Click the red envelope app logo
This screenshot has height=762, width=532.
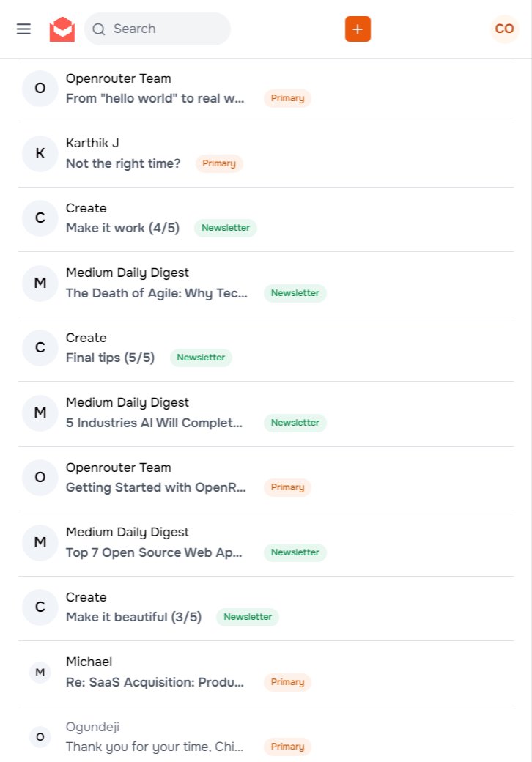point(62,29)
